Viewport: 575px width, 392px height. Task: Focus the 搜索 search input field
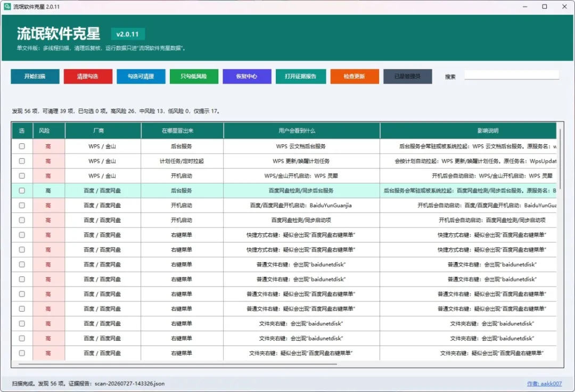pos(512,75)
